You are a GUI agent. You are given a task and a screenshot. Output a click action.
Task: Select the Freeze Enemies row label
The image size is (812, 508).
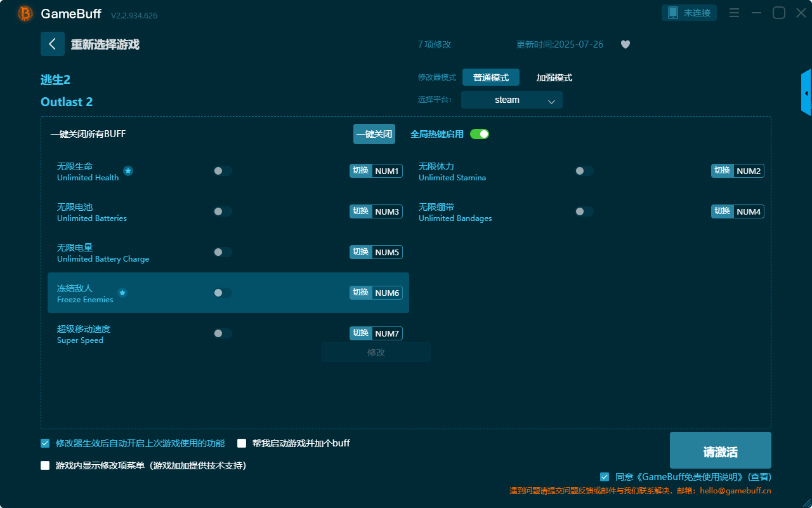(x=85, y=300)
